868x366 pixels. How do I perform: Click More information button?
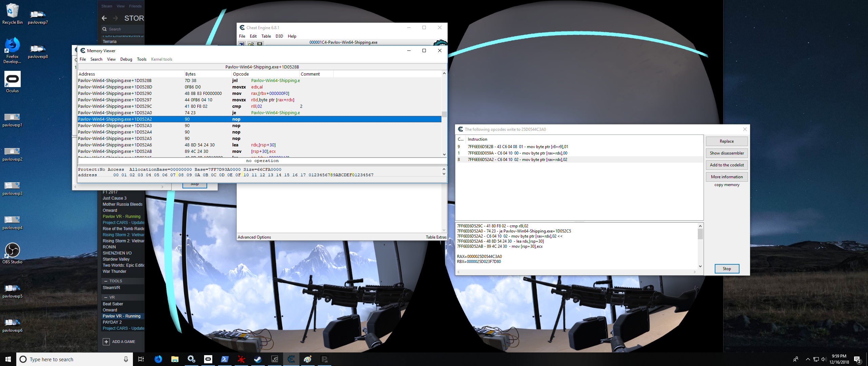pos(727,177)
